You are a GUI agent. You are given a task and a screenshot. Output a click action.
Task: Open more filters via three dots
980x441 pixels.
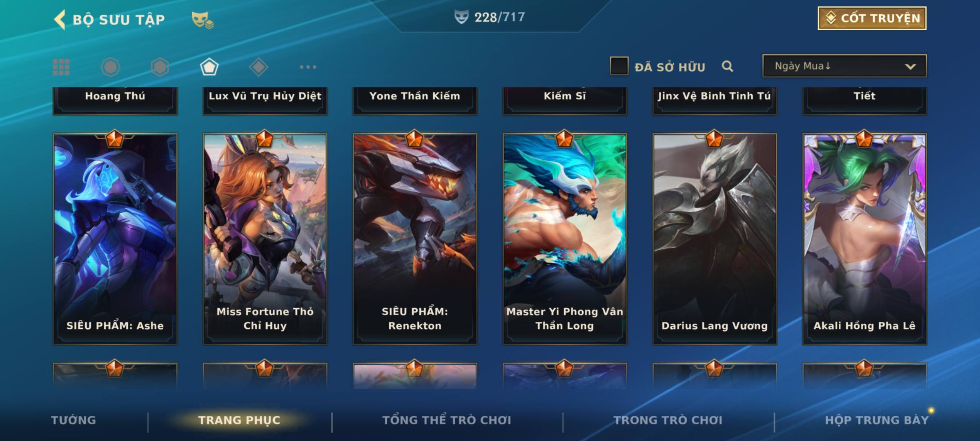(308, 67)
